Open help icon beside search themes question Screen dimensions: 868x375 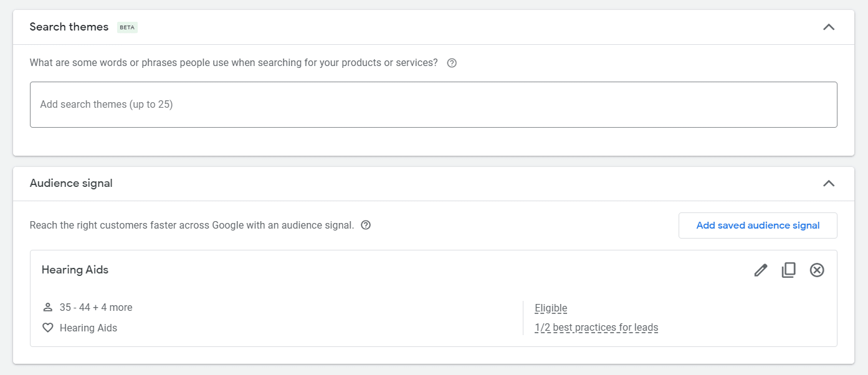[x=452, y=63]
